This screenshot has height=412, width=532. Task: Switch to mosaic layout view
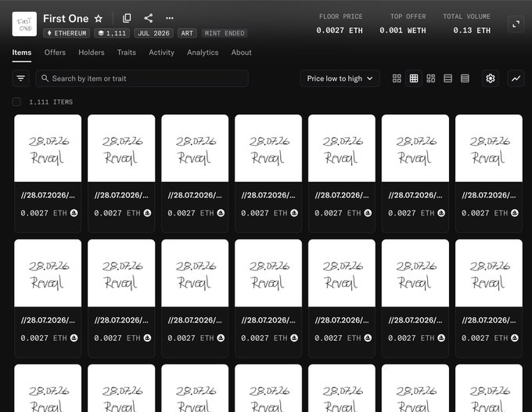point(431,78)
